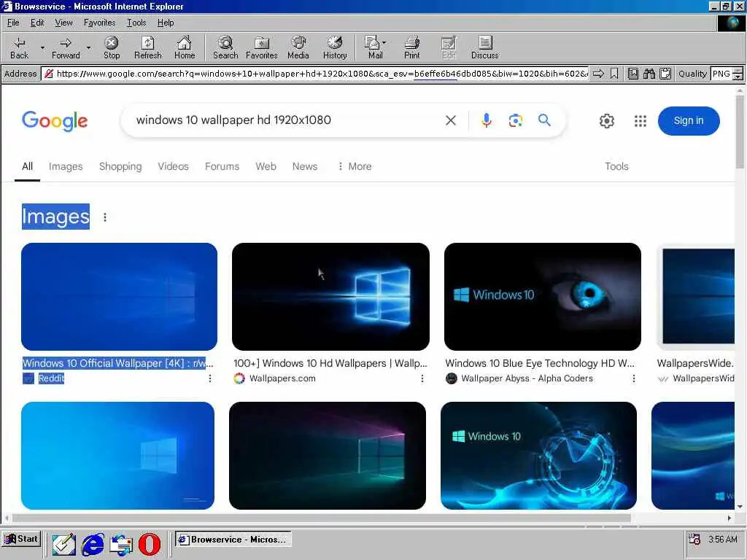The width and height of the screenshot is (747, 560).
Task: Open the Search toolbar pane
Action: (225, 47)
